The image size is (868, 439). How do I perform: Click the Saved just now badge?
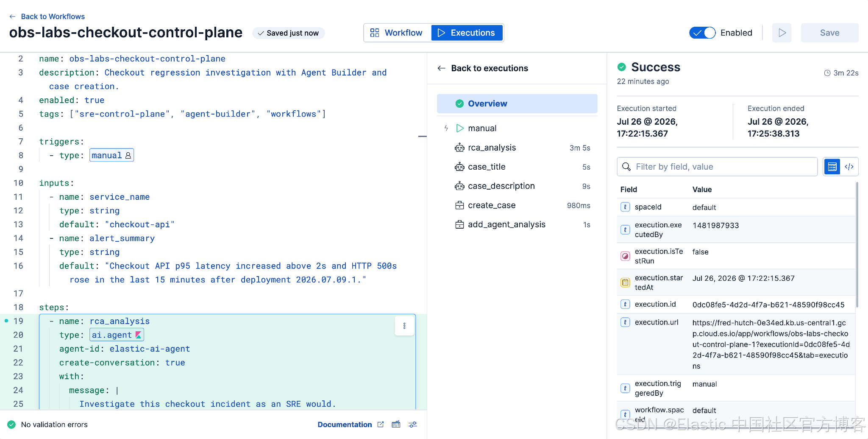click(289, 33)
